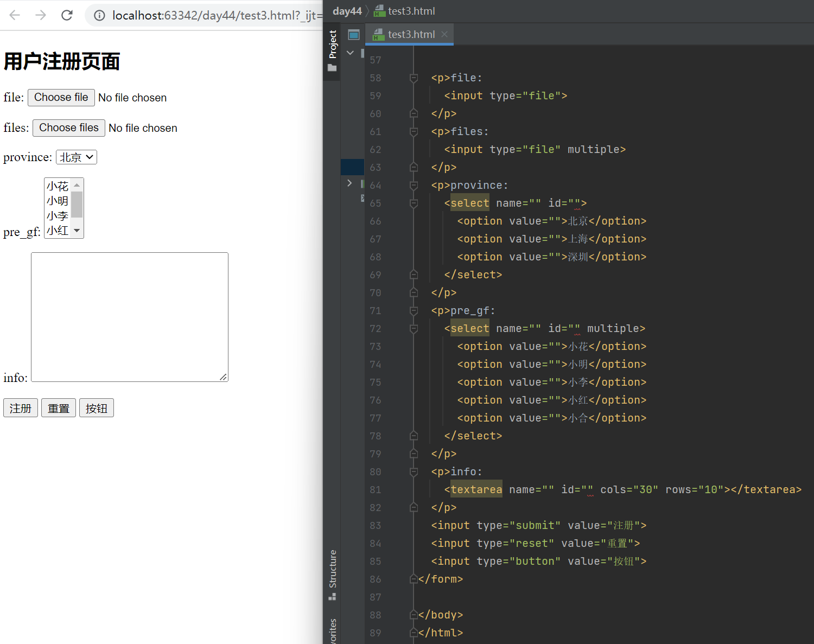Screen dimensions: 814x644
Task: Click the blue window icon left of the test3.html tab
Action: [354, 35]
